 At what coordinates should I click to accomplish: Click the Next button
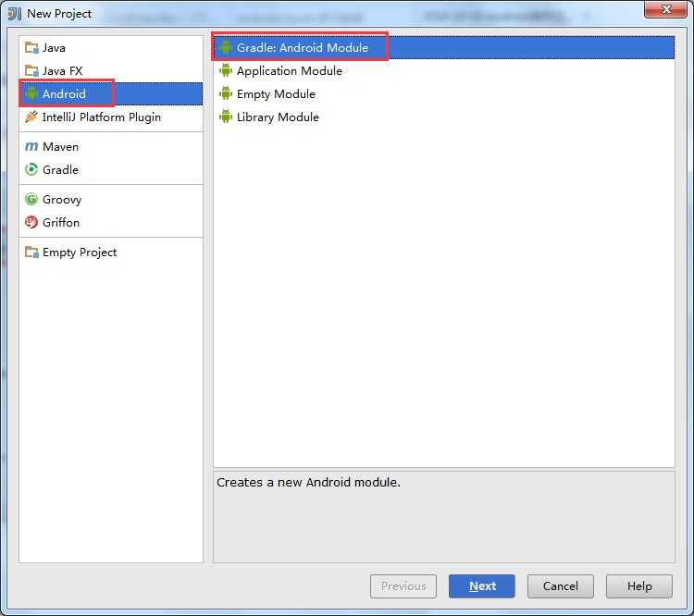click(x=481, y=585)
